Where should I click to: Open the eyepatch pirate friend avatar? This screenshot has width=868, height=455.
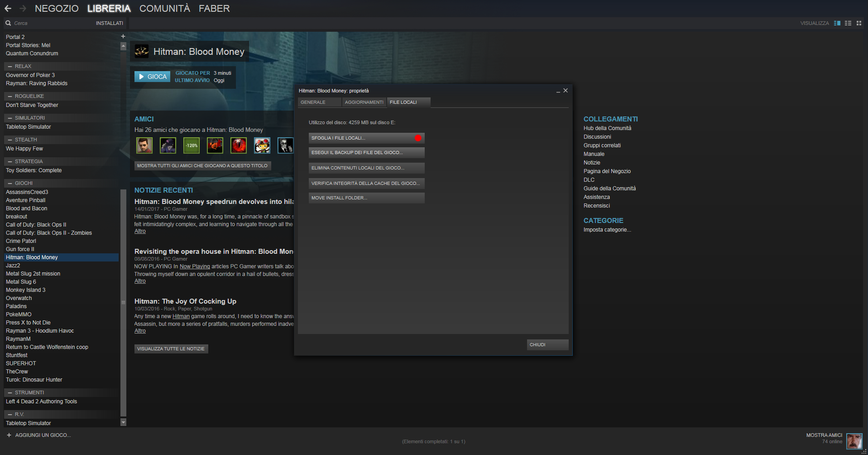coord(215,145)
